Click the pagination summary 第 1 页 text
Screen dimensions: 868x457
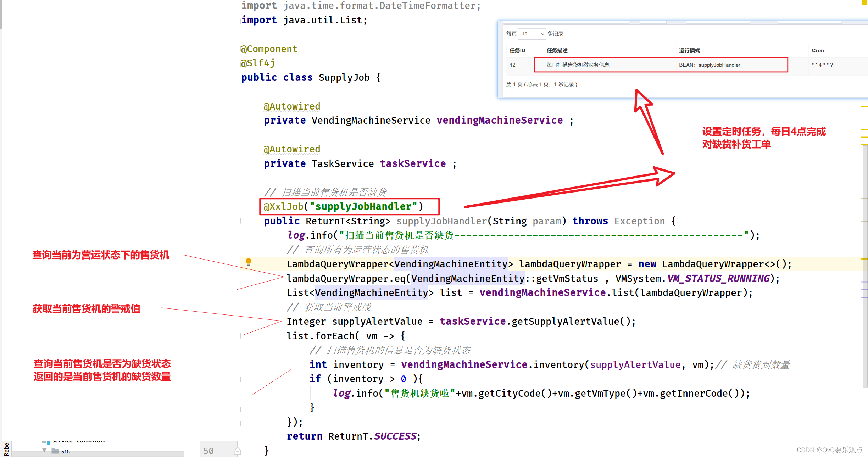tap(541, 84)
